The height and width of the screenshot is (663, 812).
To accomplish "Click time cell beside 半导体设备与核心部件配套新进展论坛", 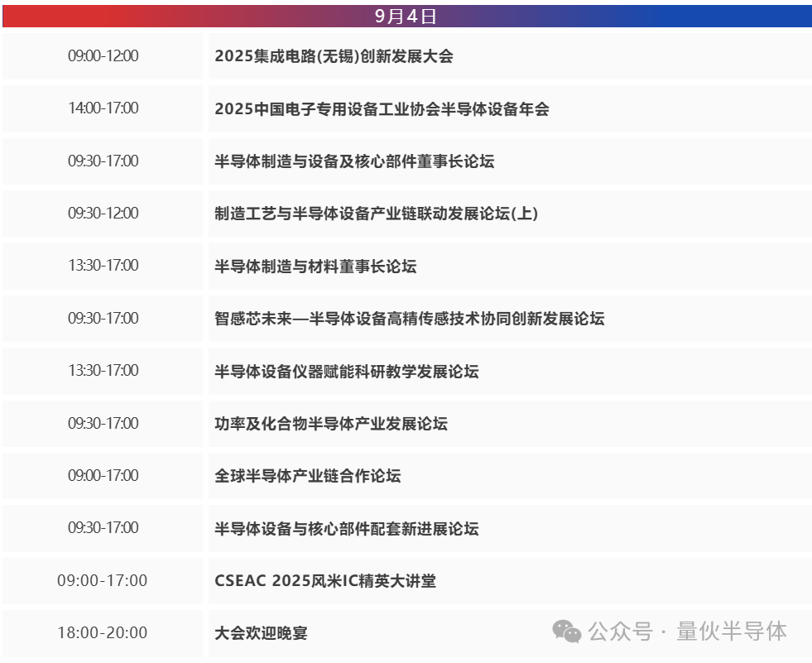I will [103, 528].
